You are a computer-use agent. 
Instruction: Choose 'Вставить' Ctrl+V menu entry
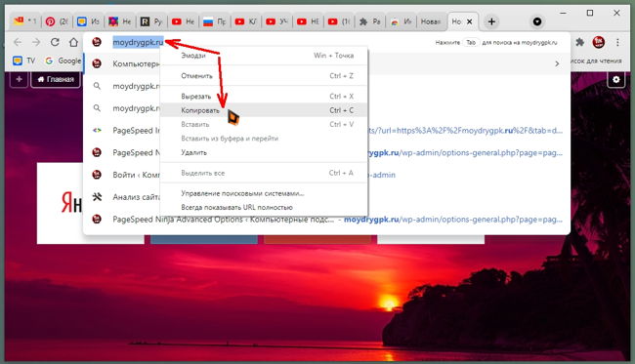(264, 124)
